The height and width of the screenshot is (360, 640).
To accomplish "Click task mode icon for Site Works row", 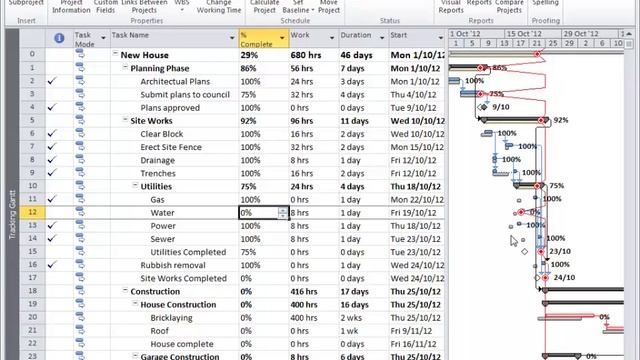I will pyautogui.click(x=80, y=120).
